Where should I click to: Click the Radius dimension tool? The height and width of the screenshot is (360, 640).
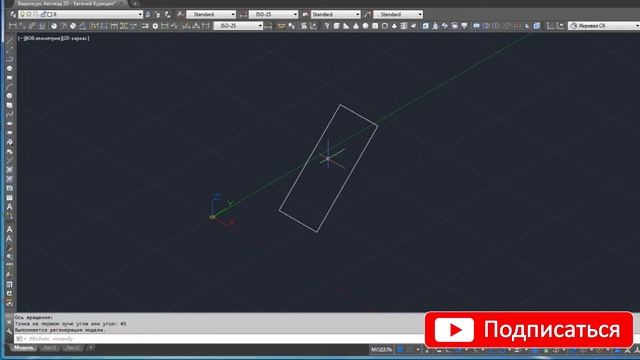(x=53, y=26)
